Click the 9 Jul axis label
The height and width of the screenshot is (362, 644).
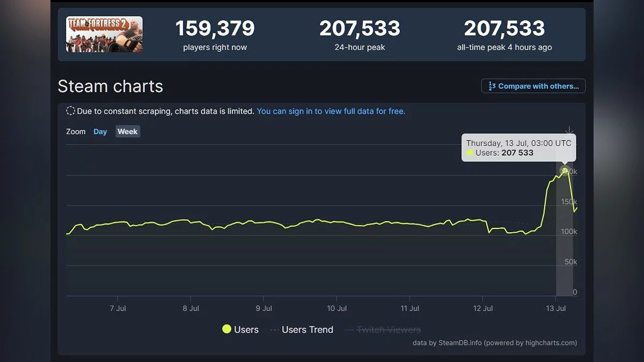(264, 308)
